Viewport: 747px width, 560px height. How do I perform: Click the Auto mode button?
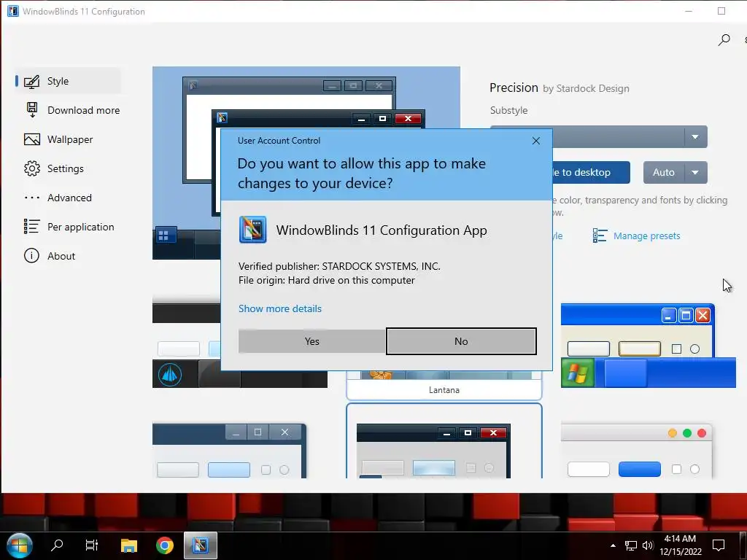pyautogui.click(x=664, y=172)
